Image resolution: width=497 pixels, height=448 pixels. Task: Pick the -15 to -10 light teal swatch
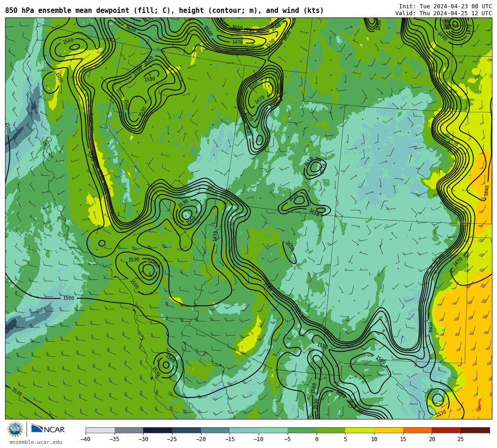click(x=244, y=430)
